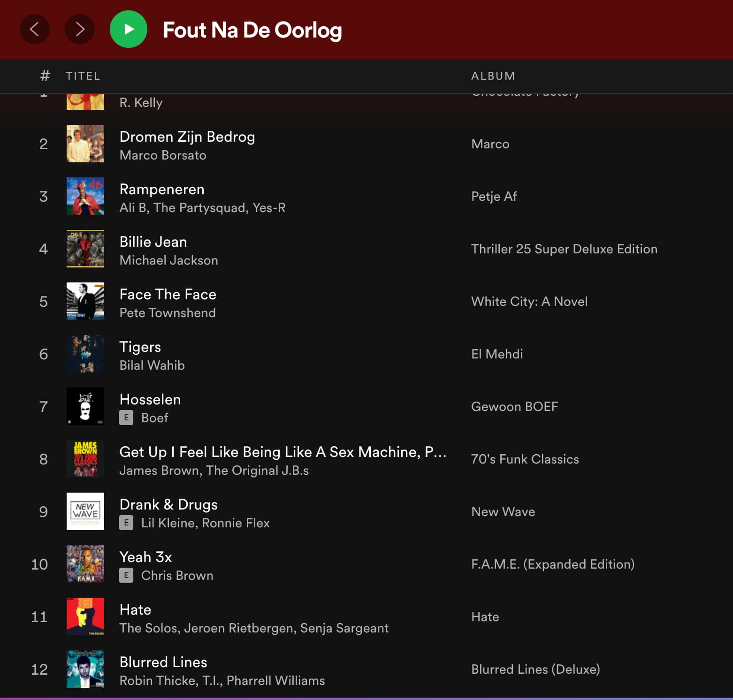Select the song title Blurred Lines

(163, 662)
